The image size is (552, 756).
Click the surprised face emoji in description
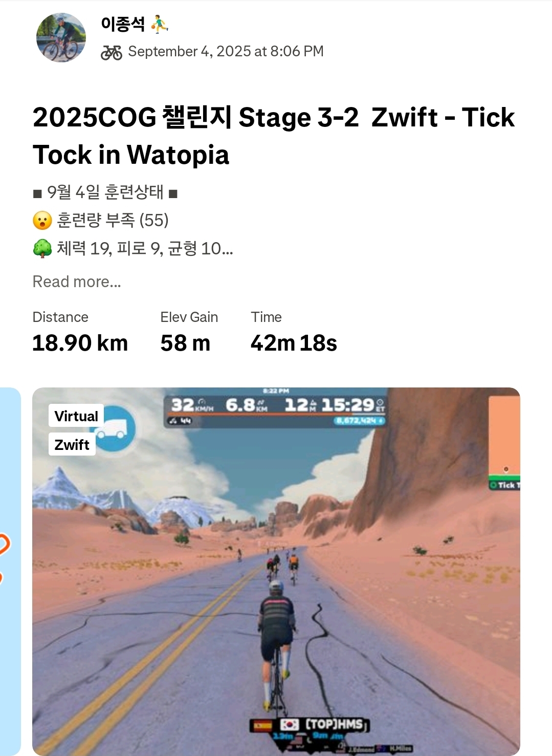(42, 221)
